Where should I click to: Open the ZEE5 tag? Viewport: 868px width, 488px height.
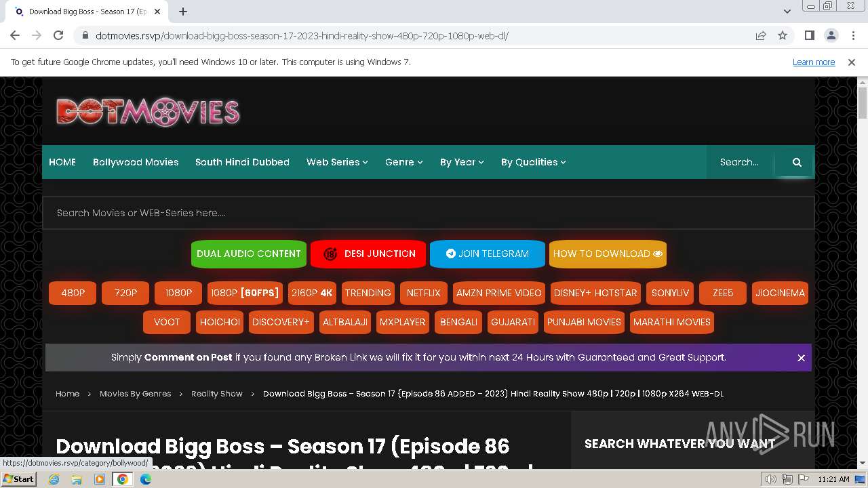pos(723,293)
